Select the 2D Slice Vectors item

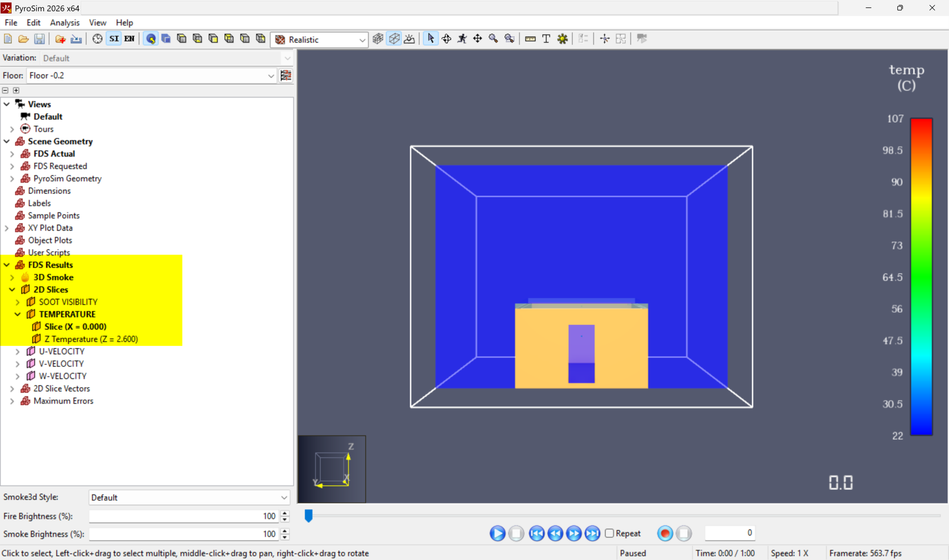pos(62,389)
